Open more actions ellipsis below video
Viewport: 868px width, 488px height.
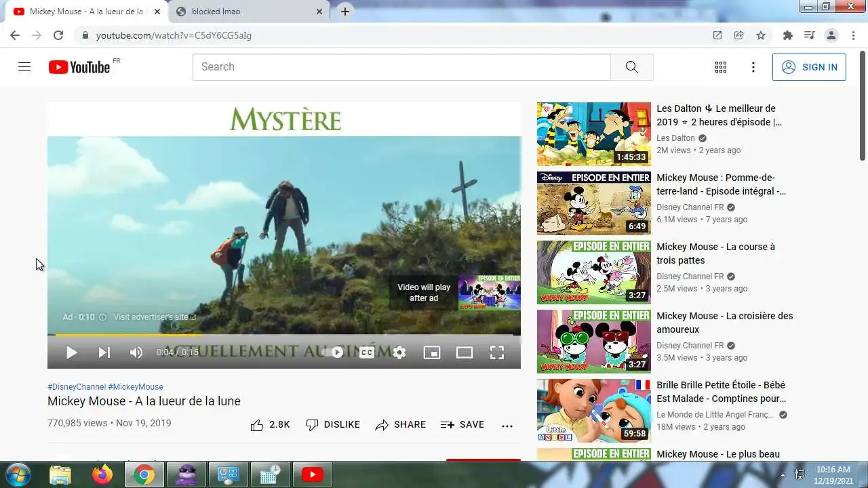[x=507, y=426]
